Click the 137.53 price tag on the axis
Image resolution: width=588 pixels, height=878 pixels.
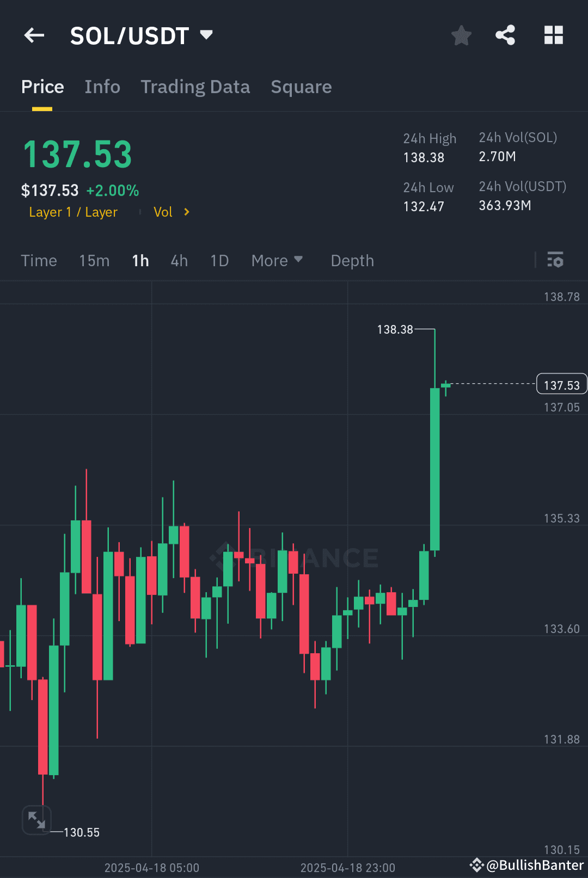pyautogui.click(x=561, y=384)
